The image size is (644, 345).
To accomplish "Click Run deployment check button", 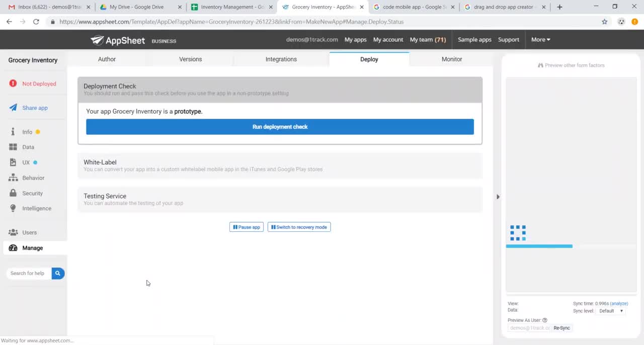I will coord(280,127).
